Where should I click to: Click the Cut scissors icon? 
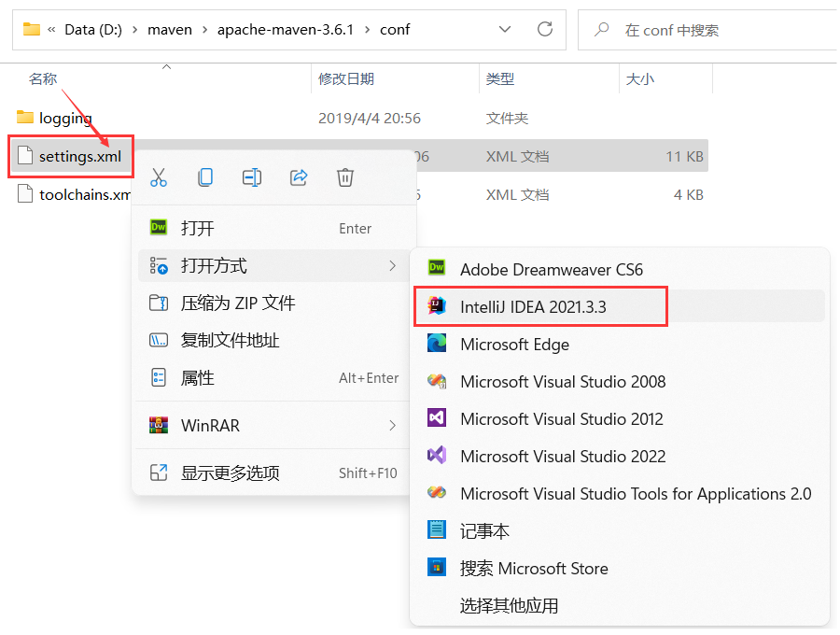pos(159,177)
